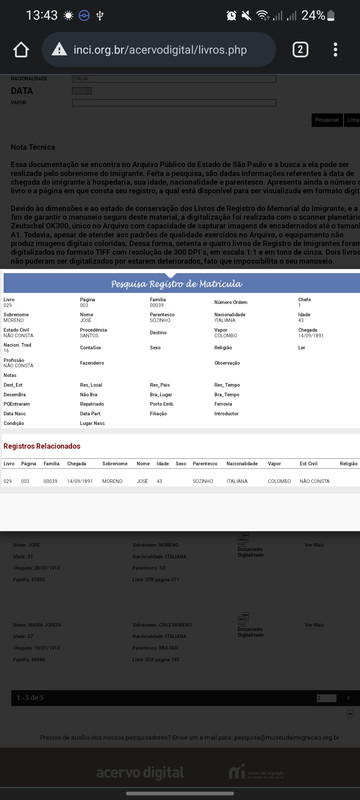360x800 pixels.
Task: Tap the muted sound icon in status bar
Action: point(247,15)
